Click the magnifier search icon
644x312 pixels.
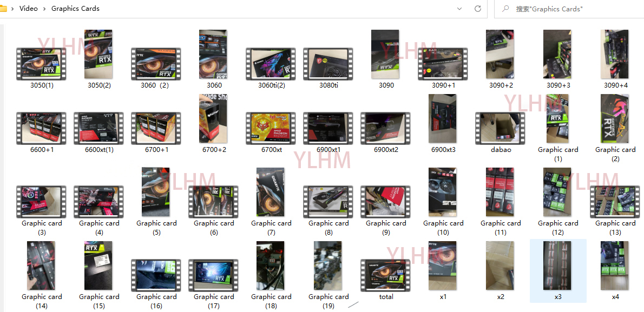point(505,9)
